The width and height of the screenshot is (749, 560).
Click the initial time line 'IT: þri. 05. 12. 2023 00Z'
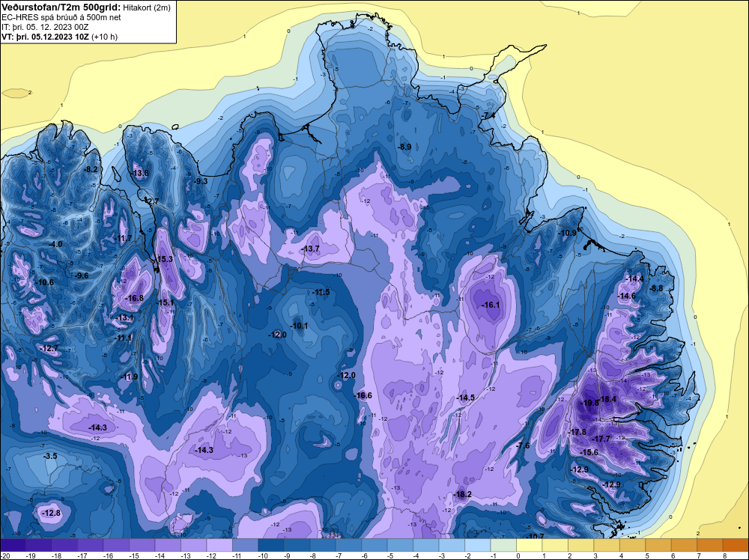45,27
